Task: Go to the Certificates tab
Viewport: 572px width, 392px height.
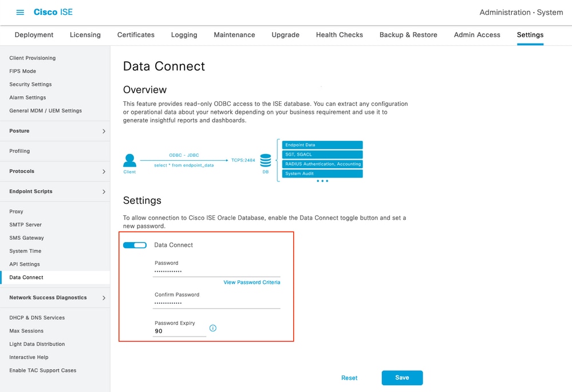Action: point(136,35)
